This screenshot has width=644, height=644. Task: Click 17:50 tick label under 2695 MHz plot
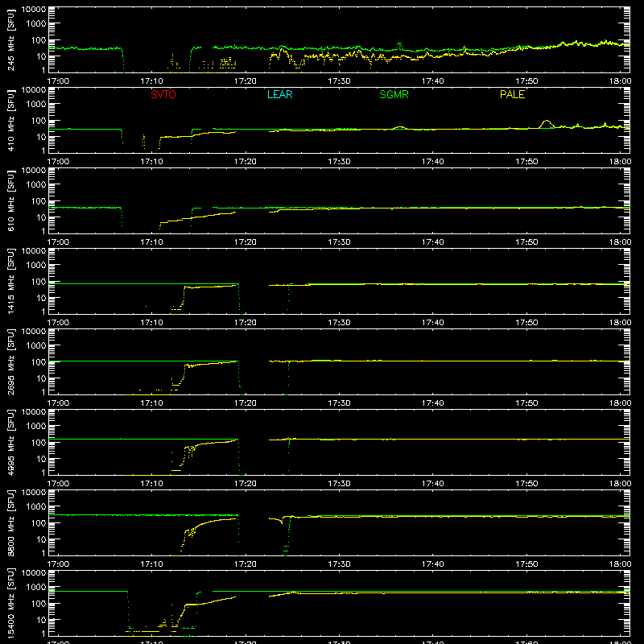tap(526, 403)
